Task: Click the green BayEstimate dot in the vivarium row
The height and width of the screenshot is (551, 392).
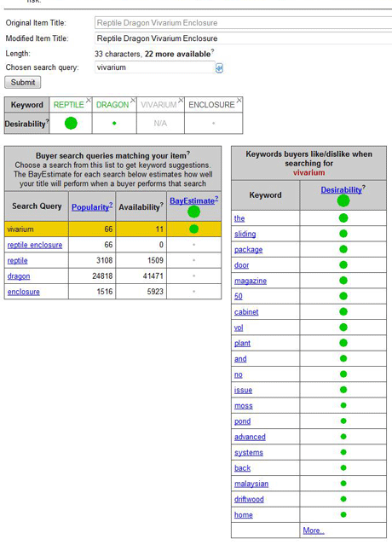Action: 193,229
